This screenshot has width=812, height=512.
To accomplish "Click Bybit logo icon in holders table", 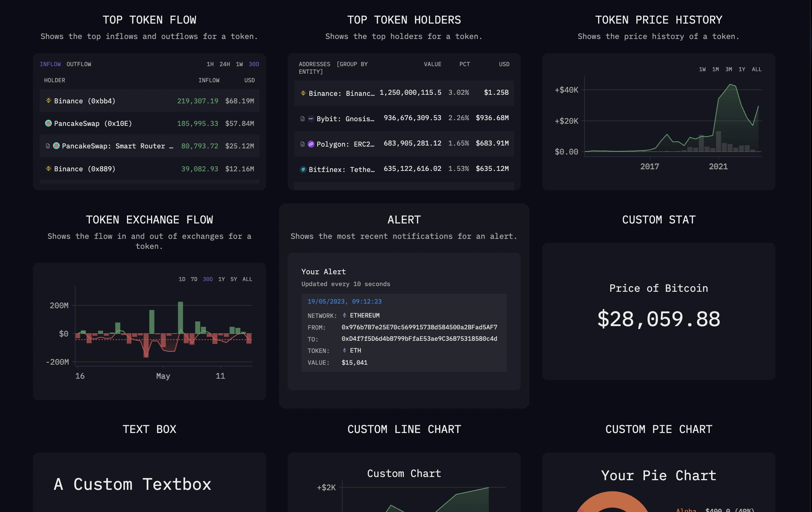I will pos(311,119).
